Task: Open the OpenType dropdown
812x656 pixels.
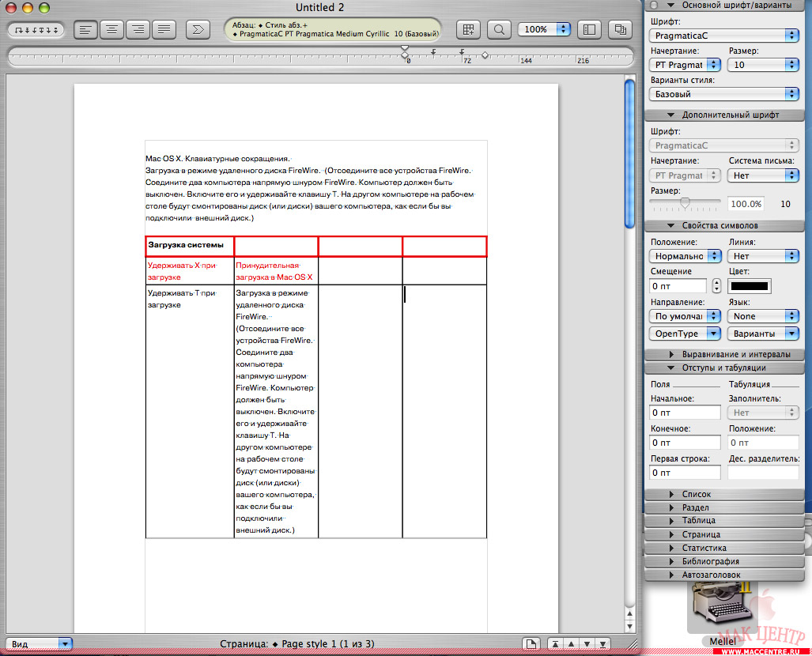Action: point(685,334)
